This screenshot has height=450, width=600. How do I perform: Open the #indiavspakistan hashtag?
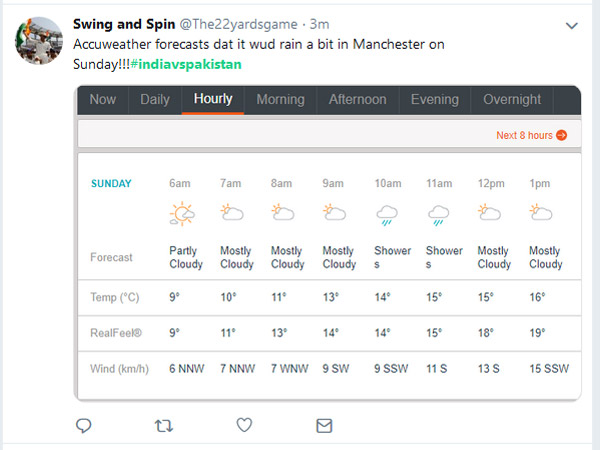185,64
